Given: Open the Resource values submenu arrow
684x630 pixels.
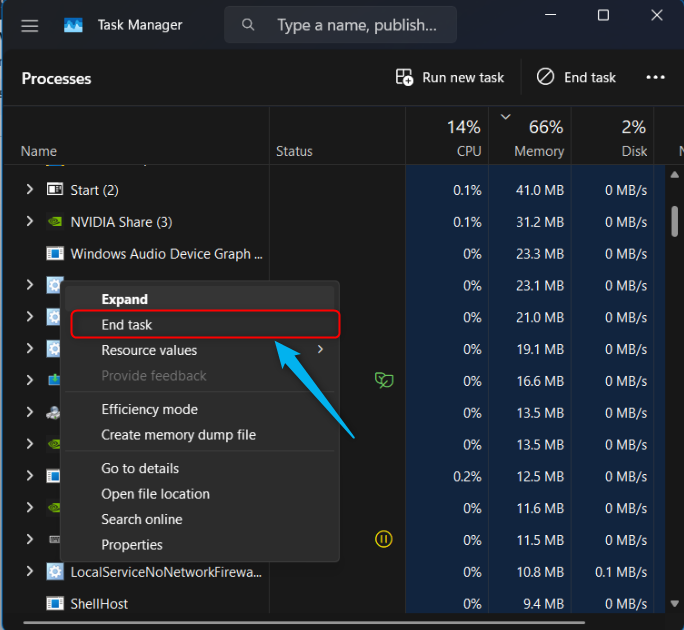Looking at the screenshot, I should tap(321, 349).
